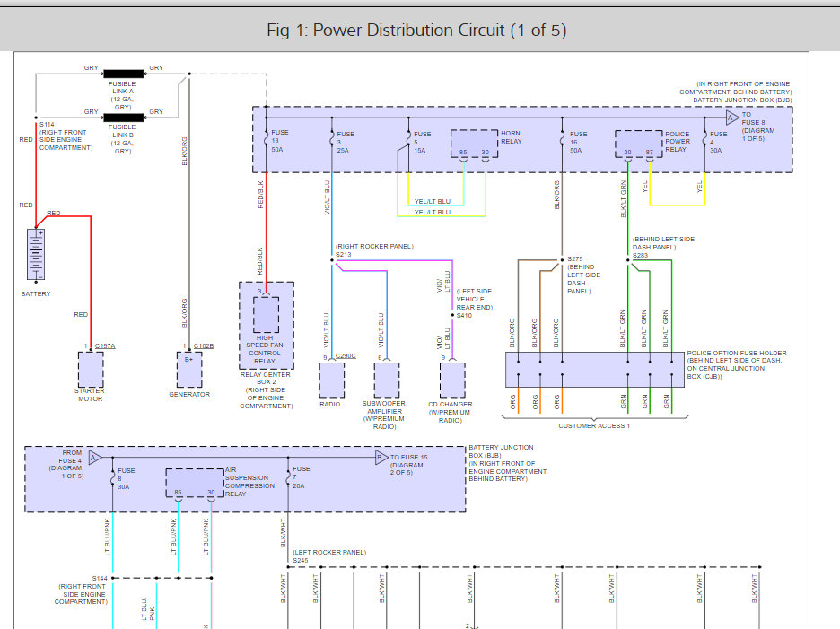
Task: Select the S283 splice label
Action: pos(640,256)
